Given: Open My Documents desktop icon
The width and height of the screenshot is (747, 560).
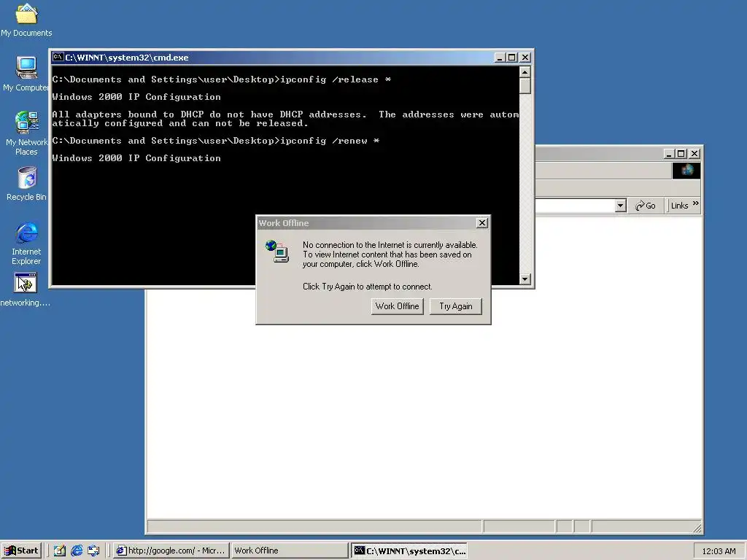Looking at the screenshot, I should [26, 19].
